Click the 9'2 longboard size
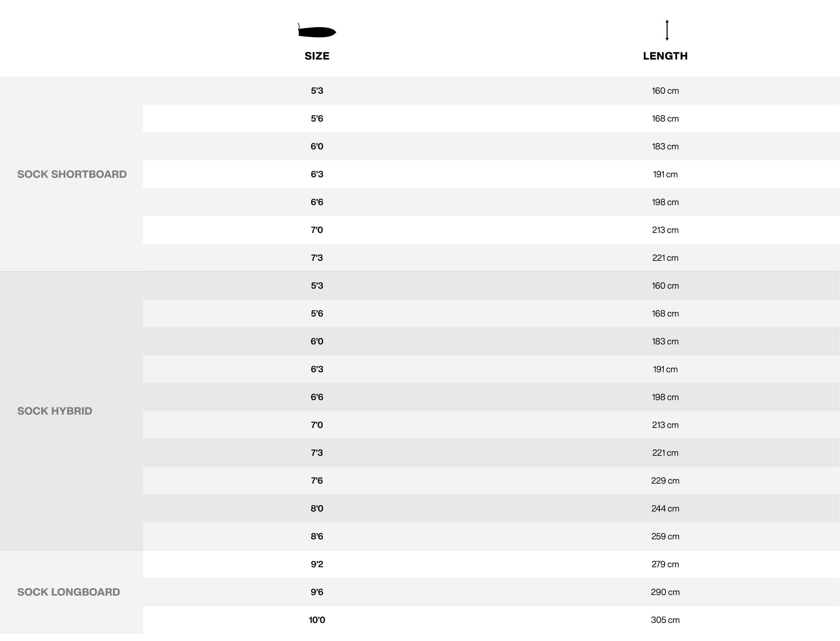 (x=317, y=564)
